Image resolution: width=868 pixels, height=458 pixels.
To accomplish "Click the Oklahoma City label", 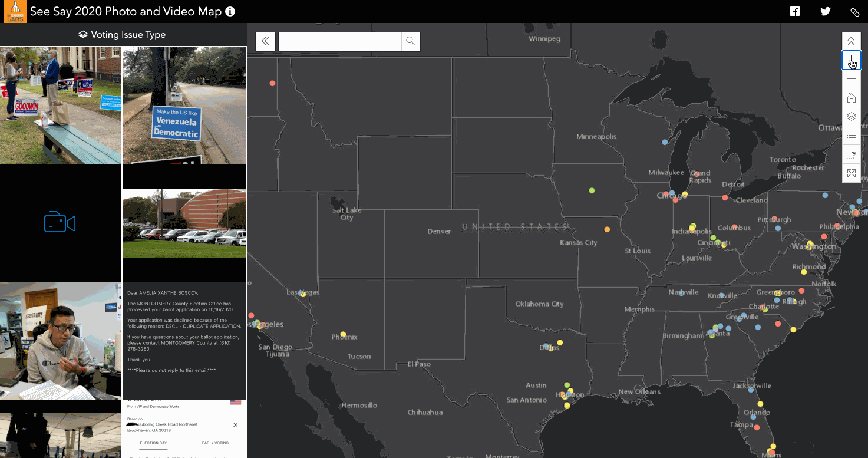I will point(540,304).
